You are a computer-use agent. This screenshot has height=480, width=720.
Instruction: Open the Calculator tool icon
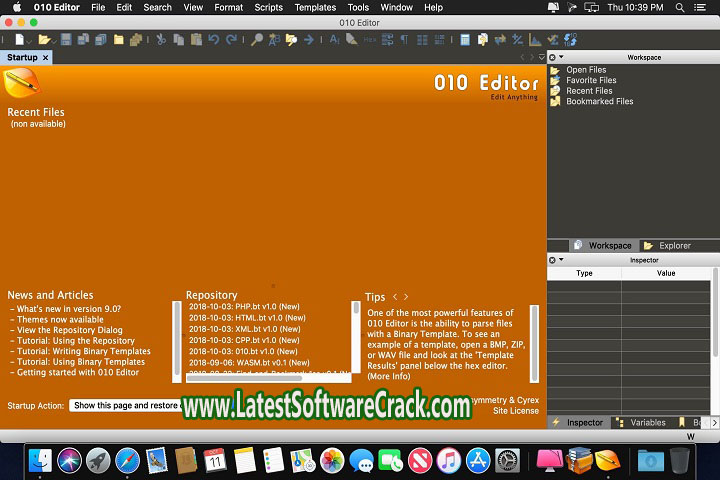(x=467, y=40)
